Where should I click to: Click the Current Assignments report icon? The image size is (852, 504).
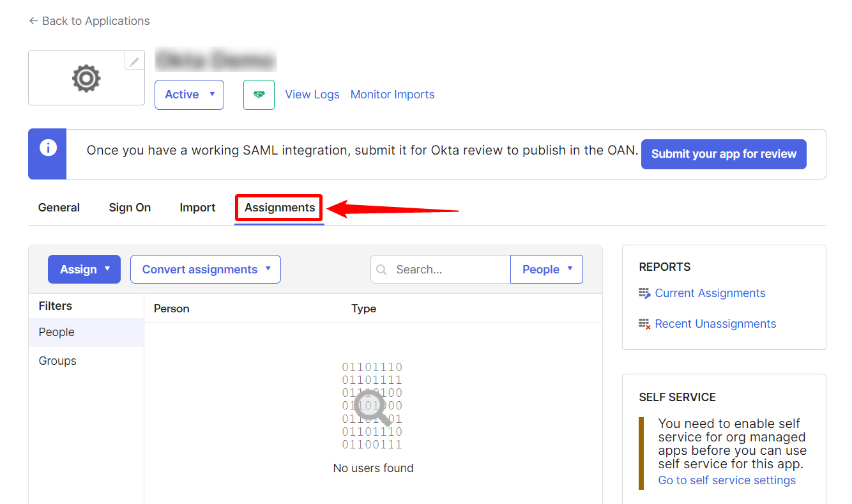644,293
